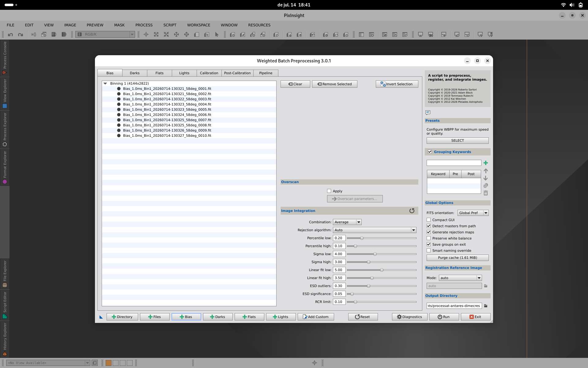Enable the Overscan Apply checkbox

click(x=329, y=191)
